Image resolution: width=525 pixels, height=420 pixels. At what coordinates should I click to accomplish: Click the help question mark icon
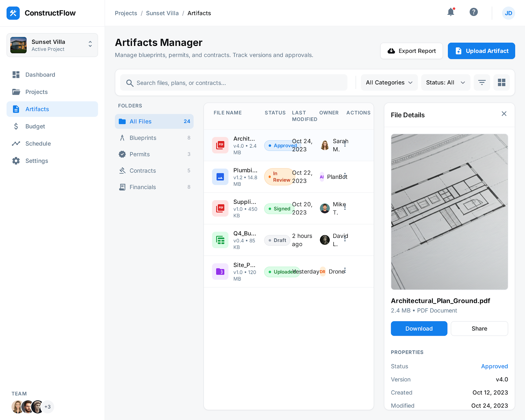[473, 12]
